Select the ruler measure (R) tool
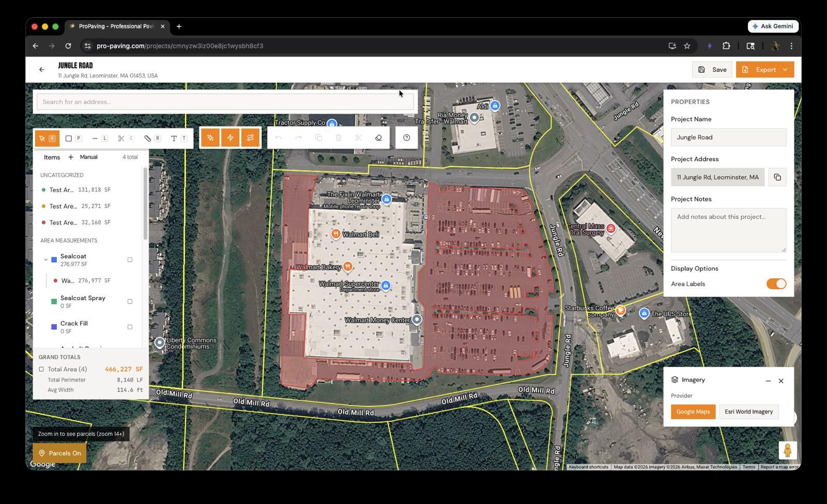 152,138
